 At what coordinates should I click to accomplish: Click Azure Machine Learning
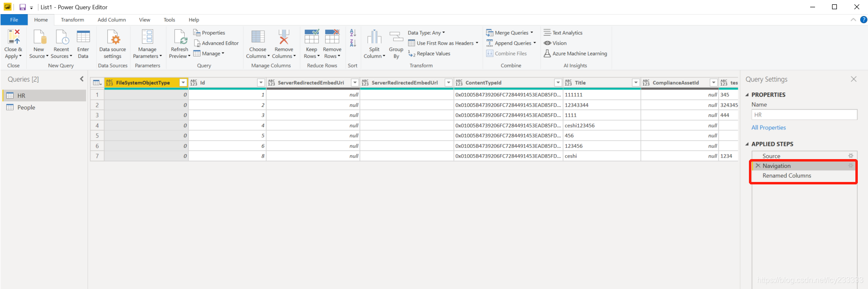pos(575,54)
